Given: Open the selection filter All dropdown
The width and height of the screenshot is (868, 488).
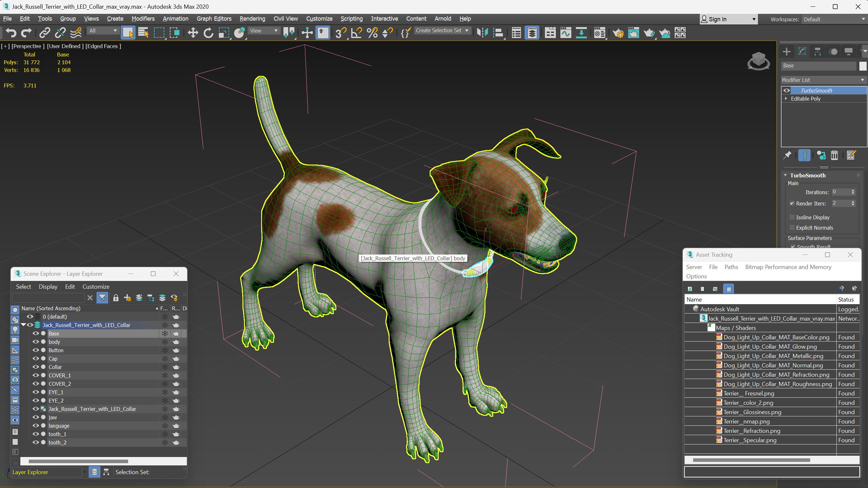Looking at the screenshot, I should coord(103,31).
